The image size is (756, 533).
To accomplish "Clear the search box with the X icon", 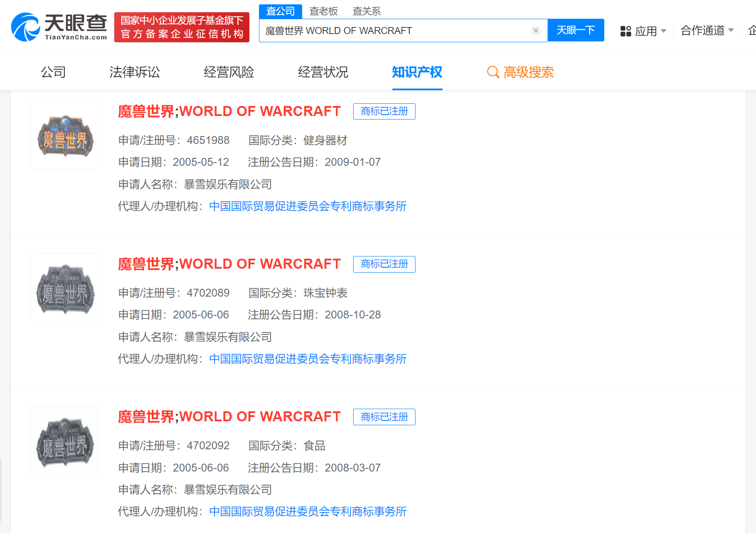I will 536,30.
